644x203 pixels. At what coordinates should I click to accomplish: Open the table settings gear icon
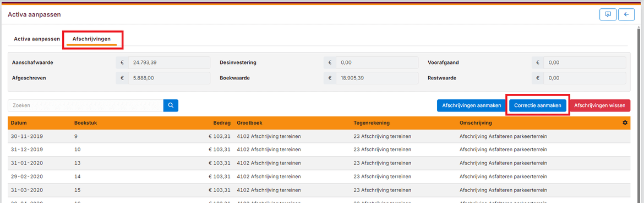[625, 122]
